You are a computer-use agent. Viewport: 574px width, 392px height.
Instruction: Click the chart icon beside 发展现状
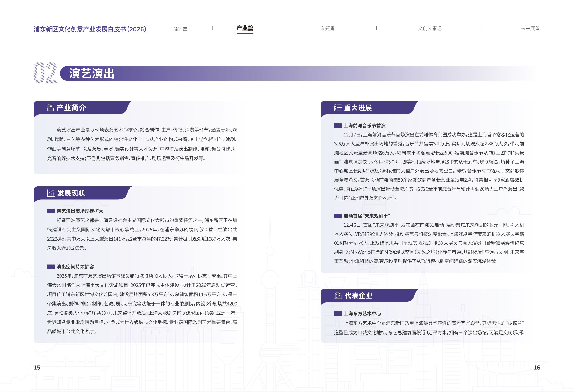(51, 193)
